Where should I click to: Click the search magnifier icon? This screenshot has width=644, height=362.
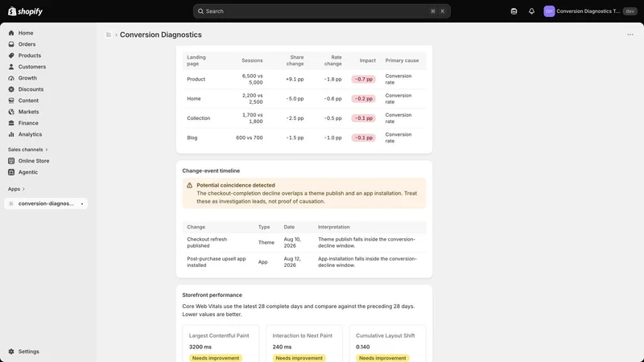point(200,11)
